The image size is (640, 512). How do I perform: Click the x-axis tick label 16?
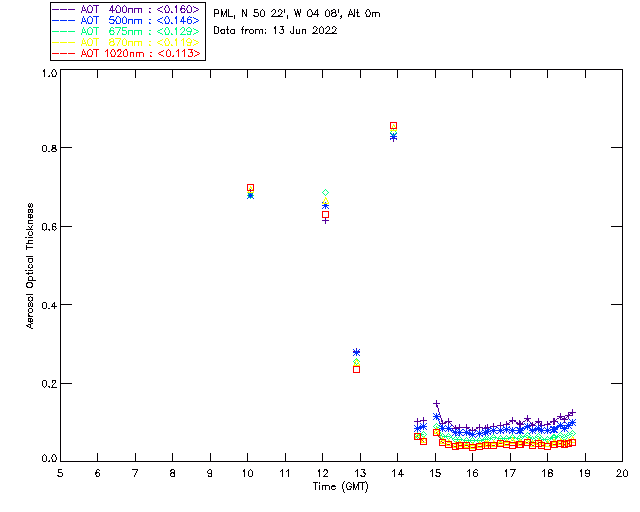tap(473, 473)
